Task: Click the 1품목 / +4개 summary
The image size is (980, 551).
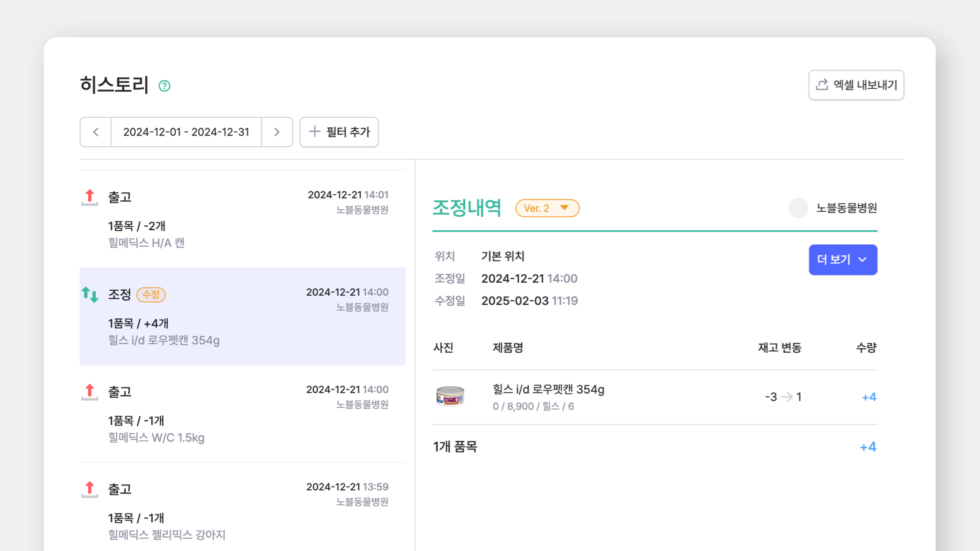Action: [x=138, y=323]
